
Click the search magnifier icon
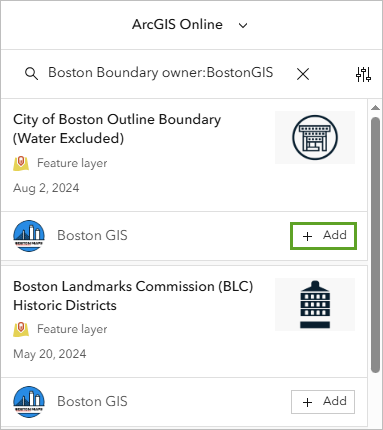(x=31, y=73)
